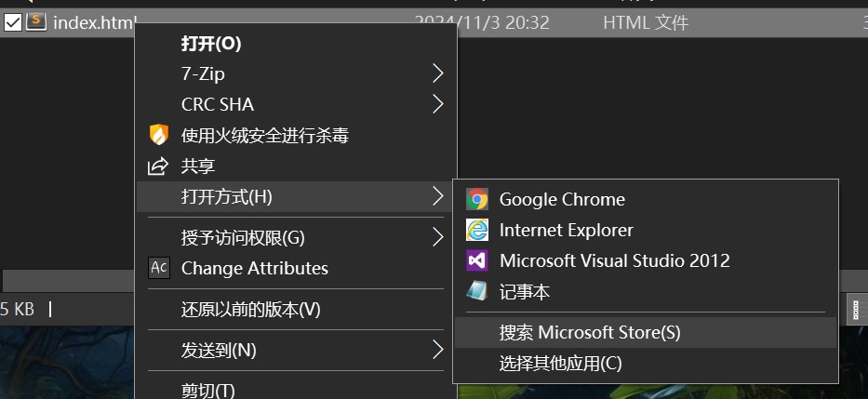Click the Internet Explorer icon
The height and width of the screenshot is (399, 868).
477,230
